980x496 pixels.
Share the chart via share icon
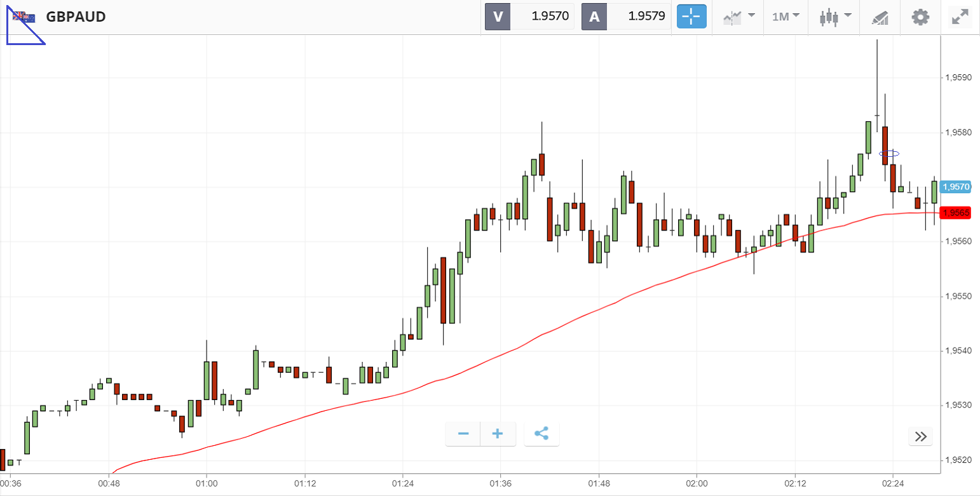(x=541, y=434)
